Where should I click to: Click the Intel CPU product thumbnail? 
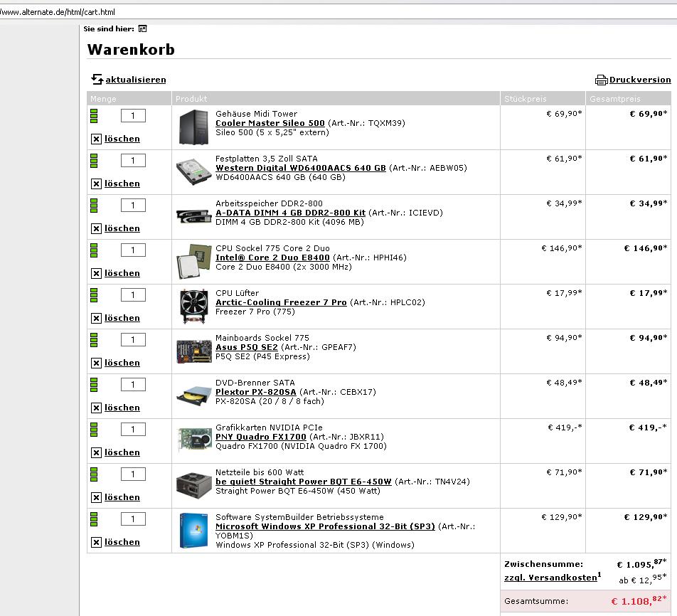pos(194,261)
